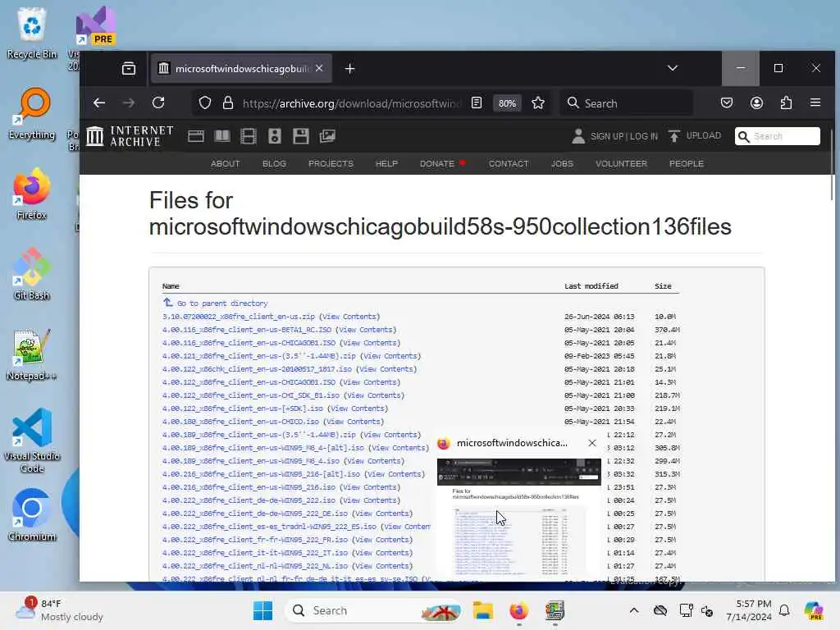Viewport: 840px width, 630px height.
Task: Launch Visual Studio Code from desktop
Action: [x=32, y=441]
